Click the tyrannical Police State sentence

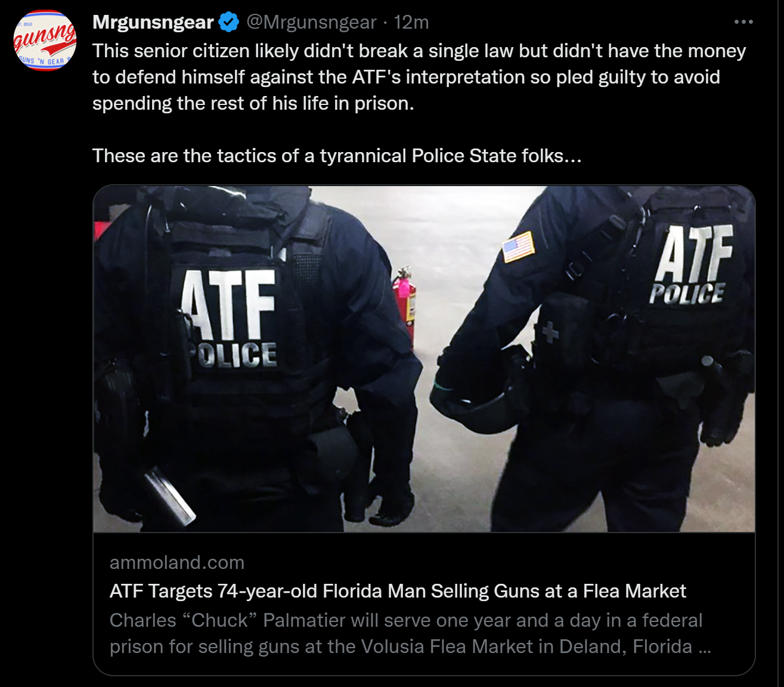coord(337,156)
